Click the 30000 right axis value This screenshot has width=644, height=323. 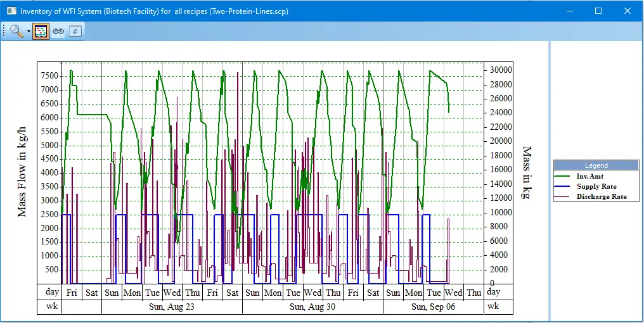(500, 70)
